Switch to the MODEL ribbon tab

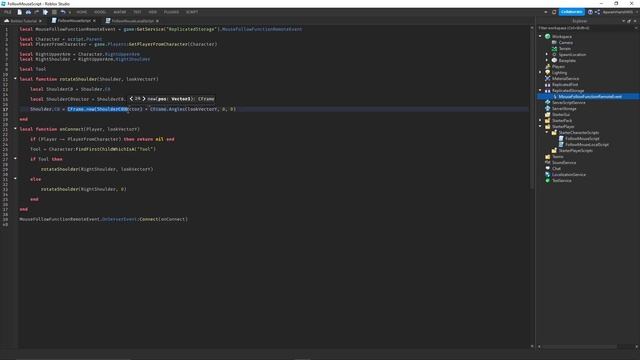[100, 12]
